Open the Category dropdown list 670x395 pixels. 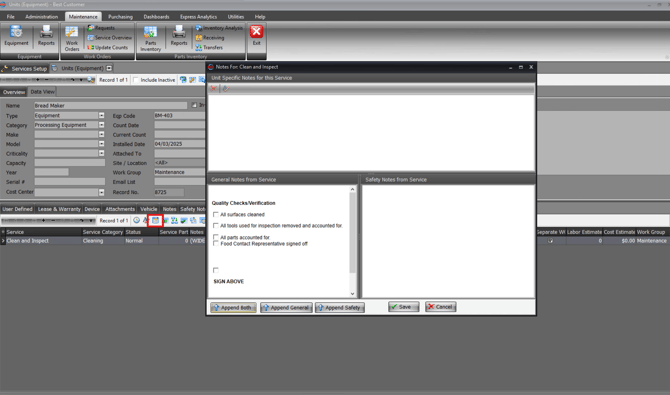(101, 125)
